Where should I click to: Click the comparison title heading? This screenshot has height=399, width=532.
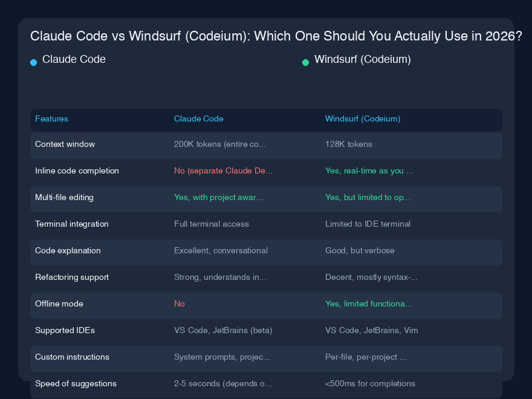pyautogui.click(x=276, y=36)
